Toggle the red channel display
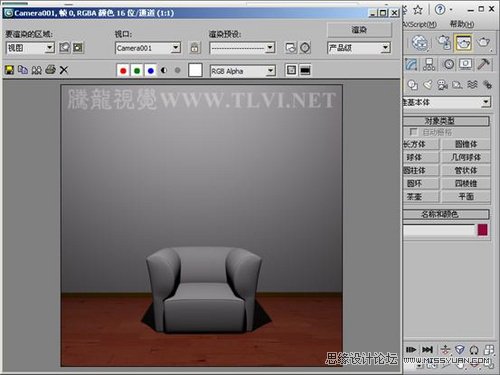 pos(123,70)
